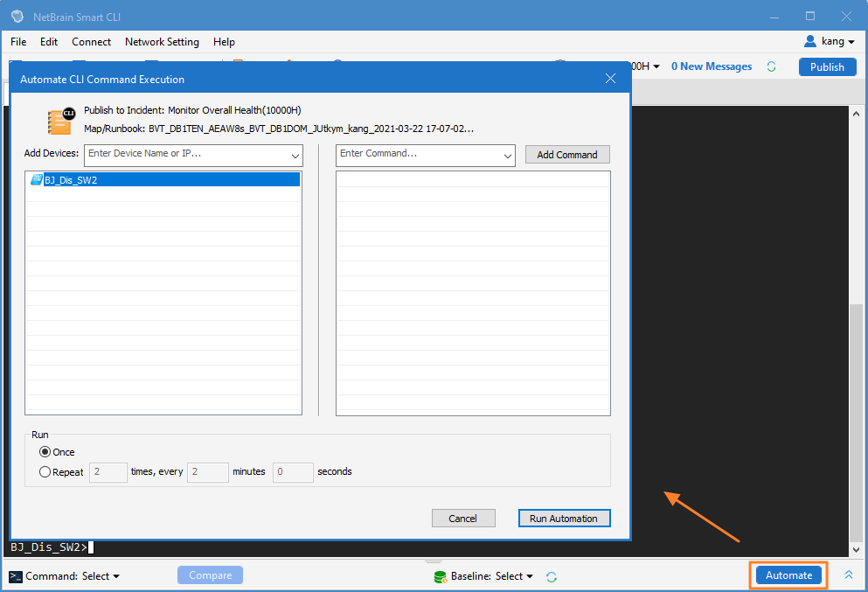Click the Add Command button

click(567, 155)
